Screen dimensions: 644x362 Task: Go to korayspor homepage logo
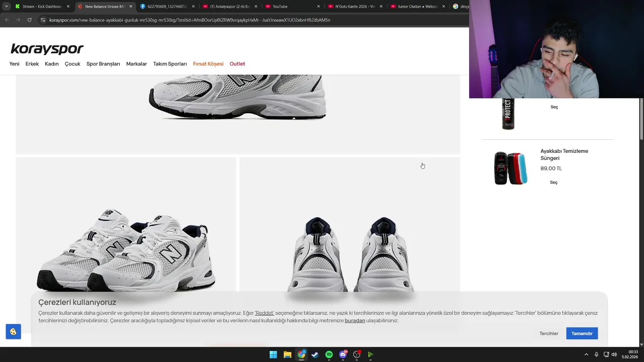click(47, 49)
